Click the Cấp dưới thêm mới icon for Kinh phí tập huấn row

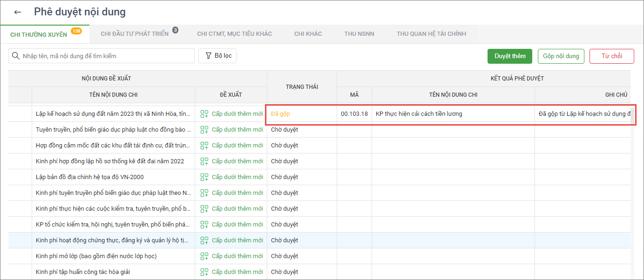point(204,272)
